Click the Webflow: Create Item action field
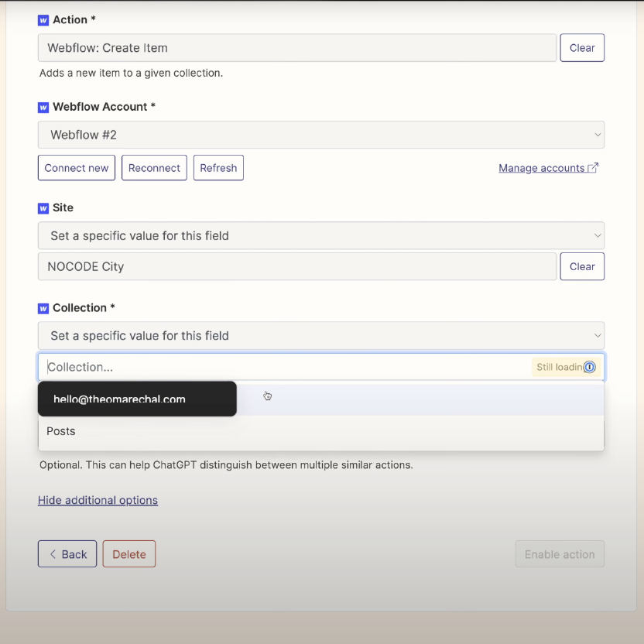This screenshot has width=644, height=644. (x=297, y=48)
